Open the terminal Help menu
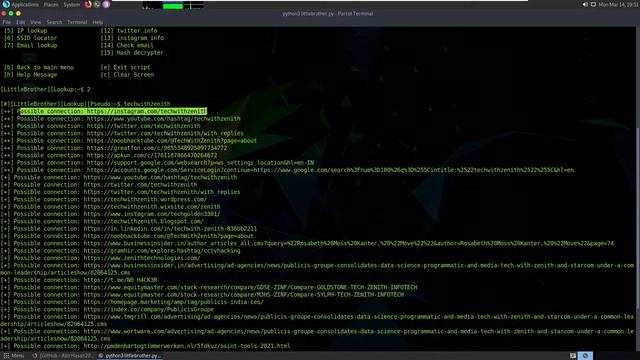 [98, 22]
